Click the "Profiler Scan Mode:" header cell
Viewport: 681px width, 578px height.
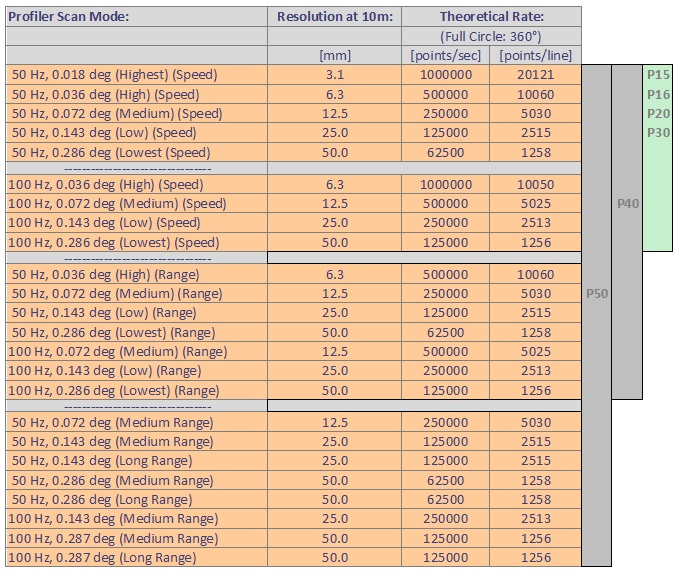click(70, 16)
